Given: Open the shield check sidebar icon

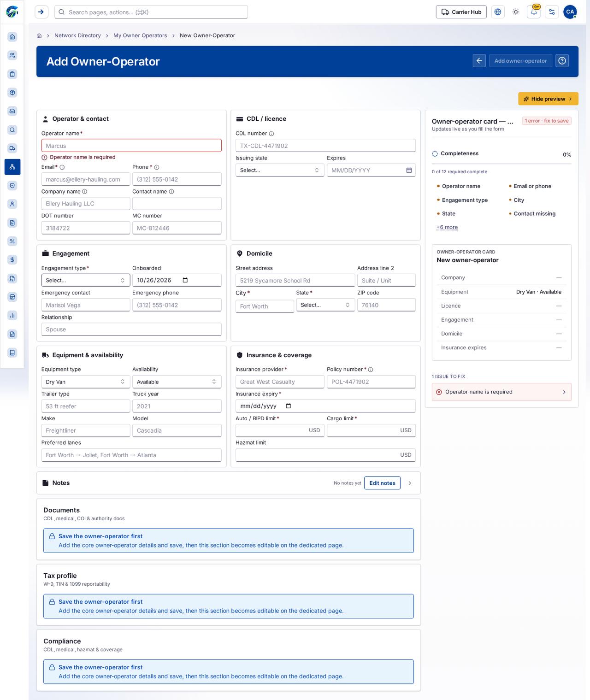Looking at the screenshot, I should point(12,185).
